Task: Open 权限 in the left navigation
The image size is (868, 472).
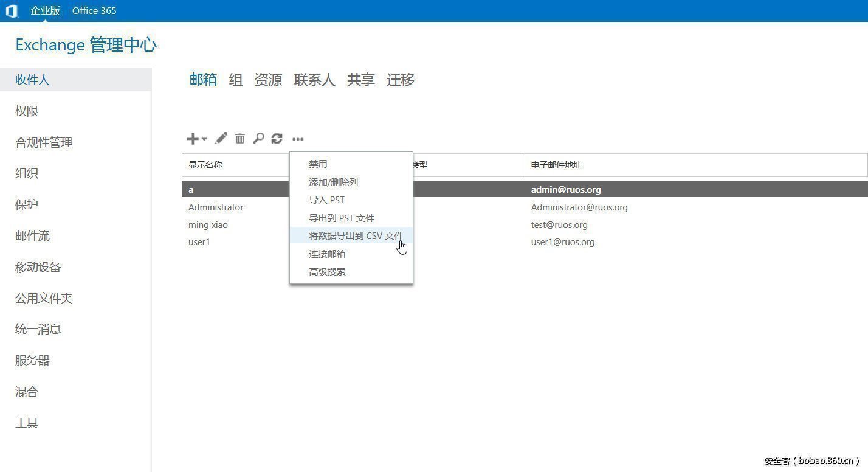Action: pyautogui.click(x=27, y=111)
